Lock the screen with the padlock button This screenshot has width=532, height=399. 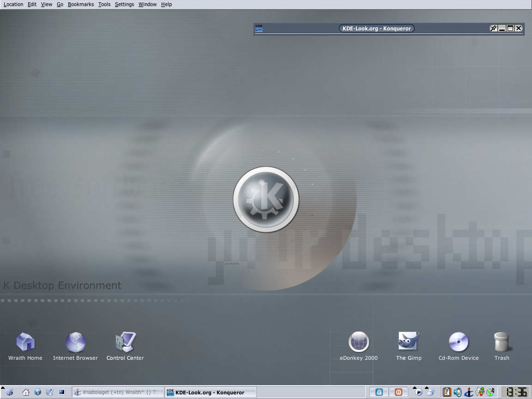(379, 392)
